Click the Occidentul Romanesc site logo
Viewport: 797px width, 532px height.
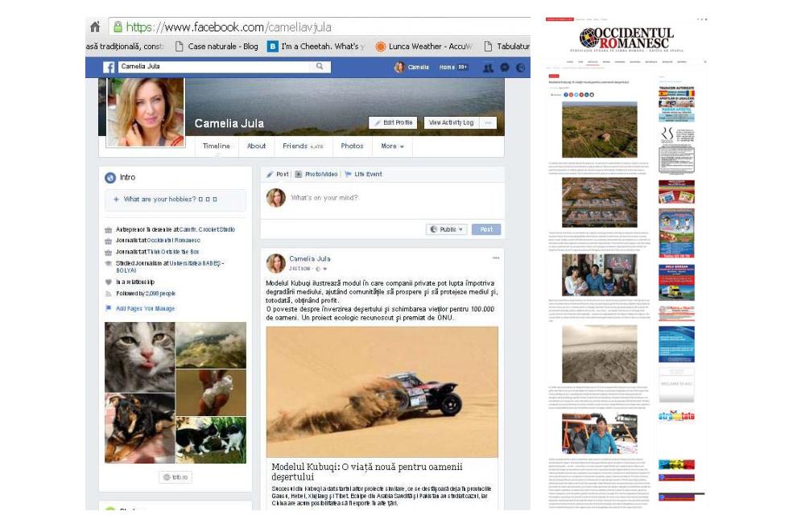[x=626, y=39]
